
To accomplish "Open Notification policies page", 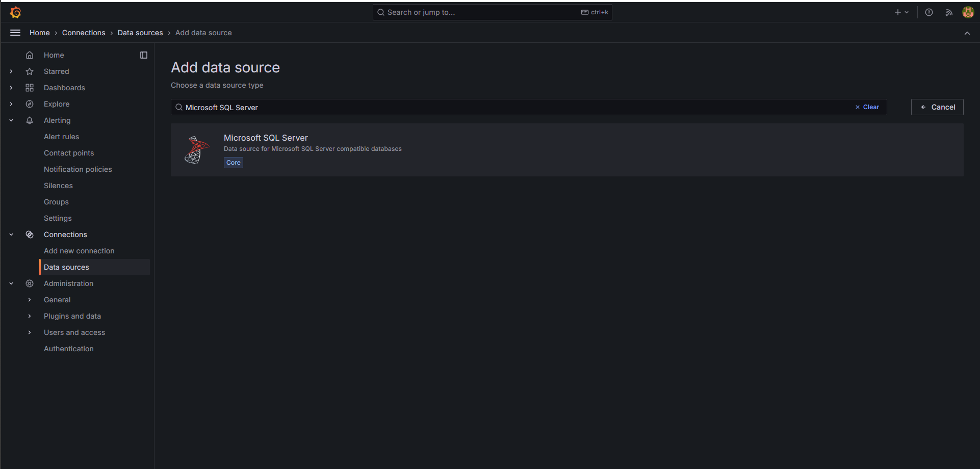I will click(78, 169).
